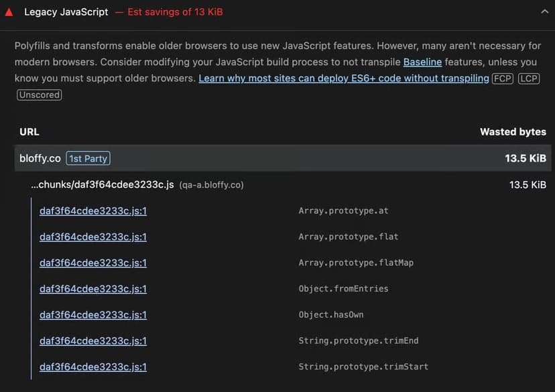Click the Array.prototype.flat polyfill name

(x=349, y=237)
